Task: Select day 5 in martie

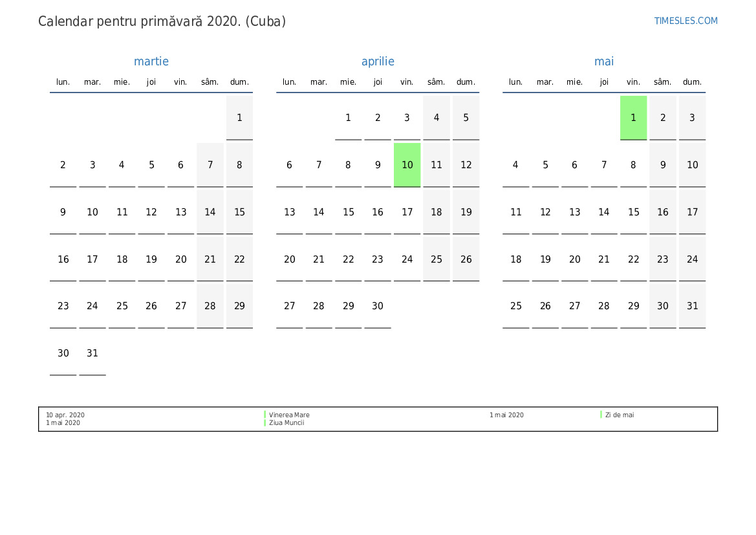Action: tap(151, 165)
